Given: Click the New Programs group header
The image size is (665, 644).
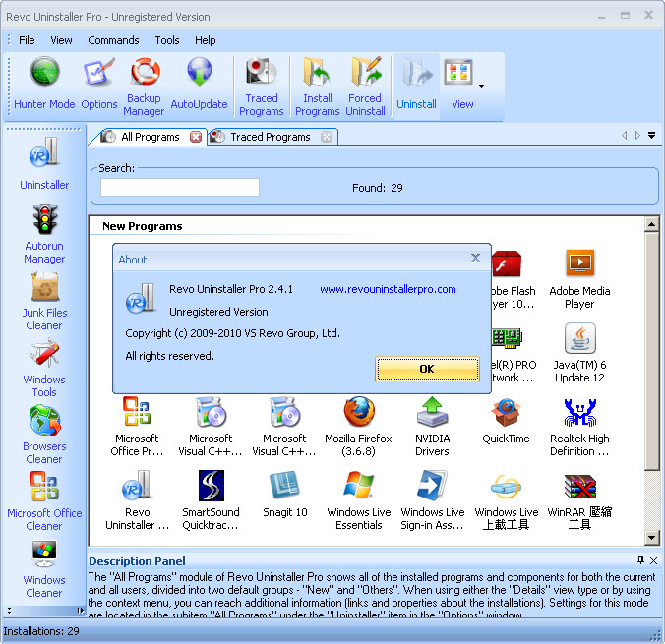Looking at the screenshot, I should (x=143, y=226).
